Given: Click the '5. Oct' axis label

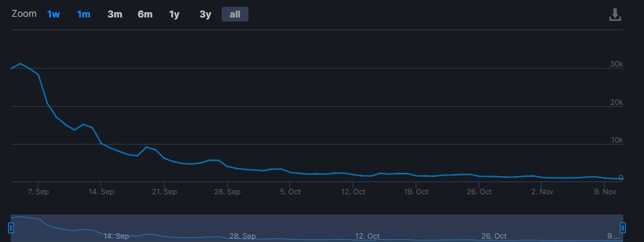Looking at the screenshot, I should (x=290, y=192).
